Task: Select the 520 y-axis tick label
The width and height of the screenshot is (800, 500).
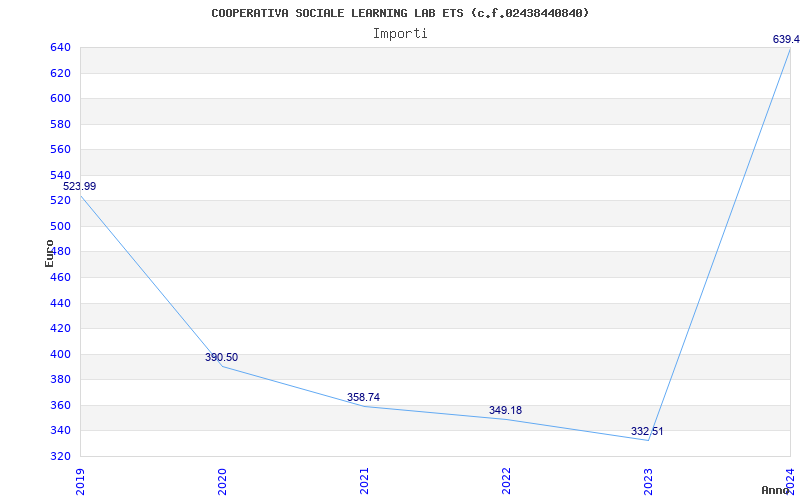Action: [60, 201]
